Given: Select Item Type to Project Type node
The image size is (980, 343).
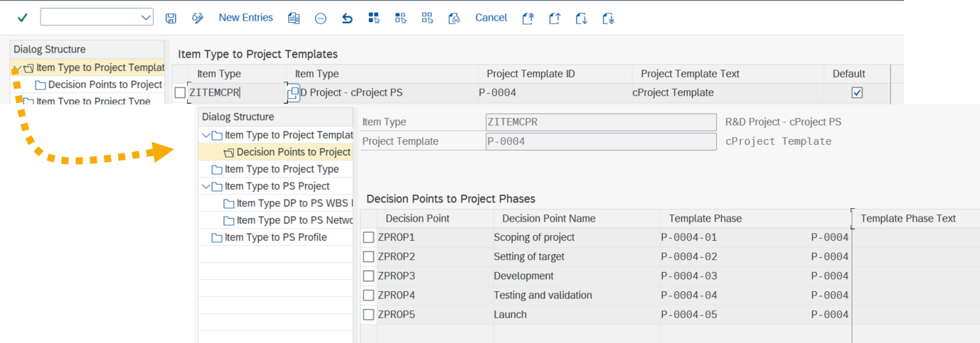Looking at the screenshot, I should (x=281, y=169).
